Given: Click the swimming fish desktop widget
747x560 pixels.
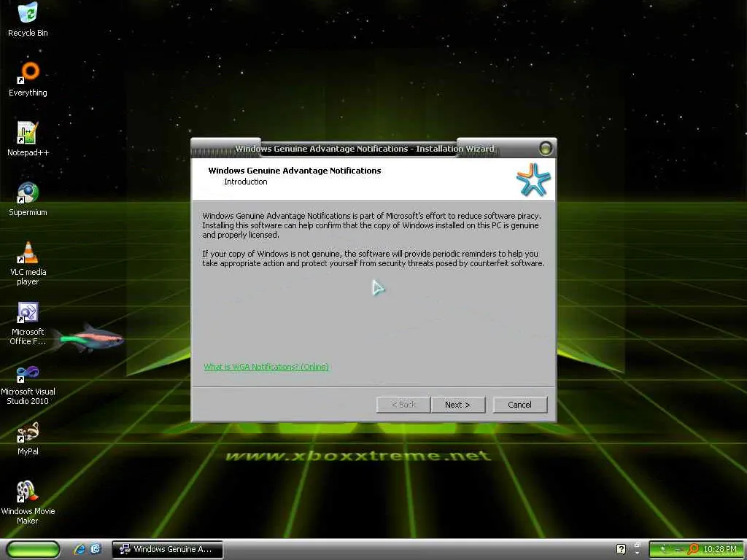Looking at the screenshot, I should 88,338.
